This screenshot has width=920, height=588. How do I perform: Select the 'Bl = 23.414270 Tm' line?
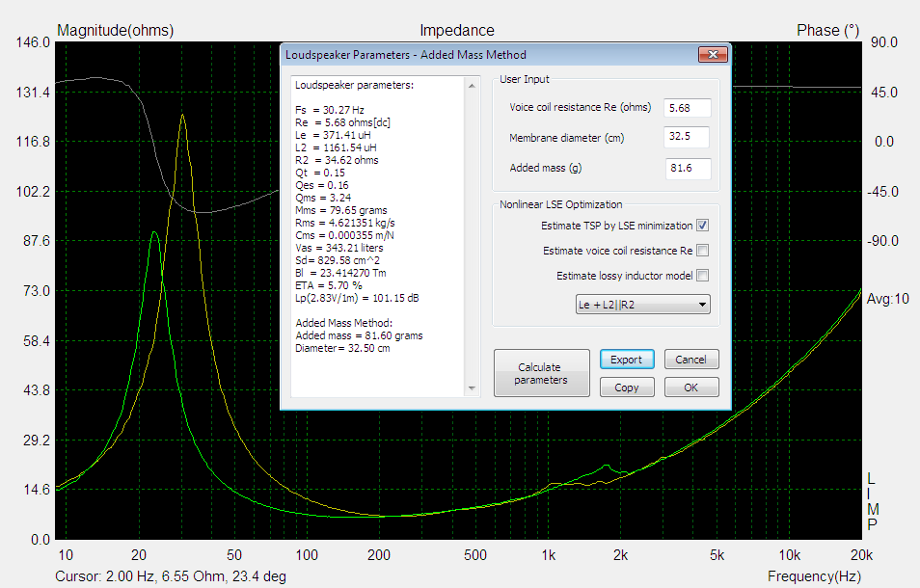pyautogui.click(x=340, y=273)
